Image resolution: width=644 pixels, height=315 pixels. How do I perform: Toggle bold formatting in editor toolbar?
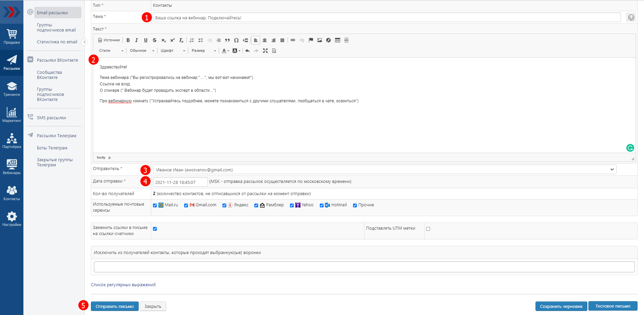pos(128,40)
